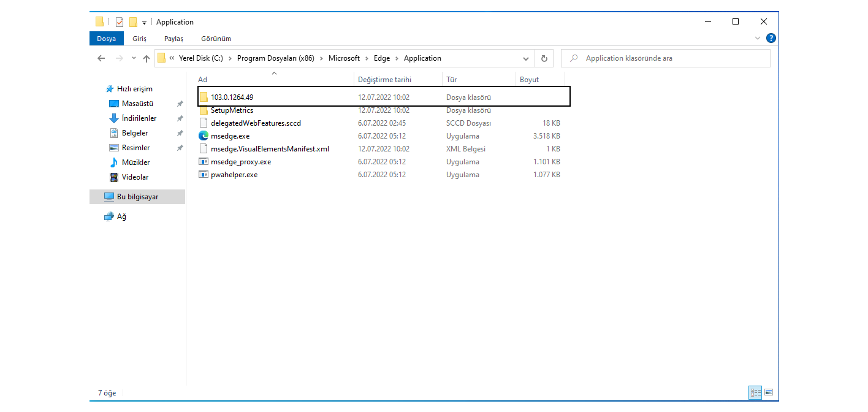Select the msedge.VisualElementsManifest.xml file icon

pyautogui.click(x=204, y=149)
